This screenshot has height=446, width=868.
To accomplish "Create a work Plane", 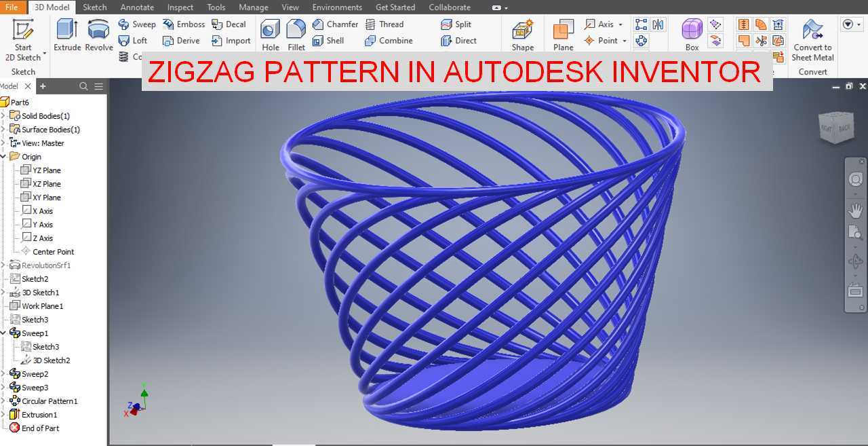I will click(564, 35).
